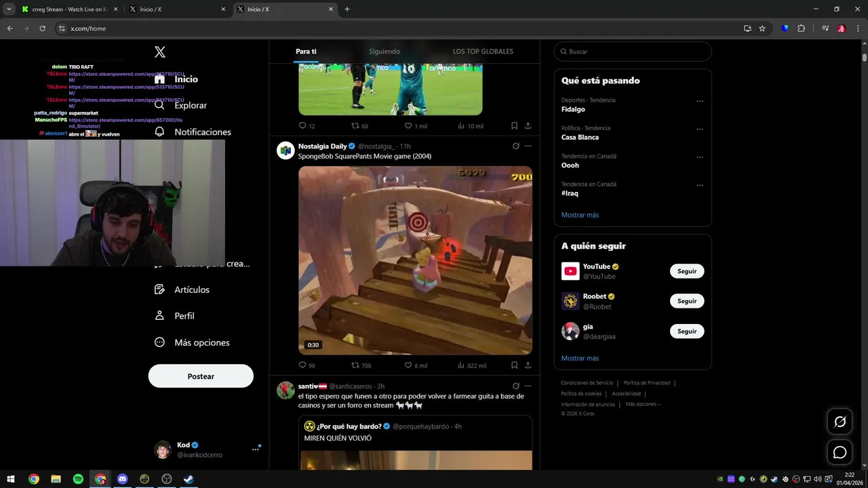Reply to the soccer post with 12 replies

click(307, 126)
